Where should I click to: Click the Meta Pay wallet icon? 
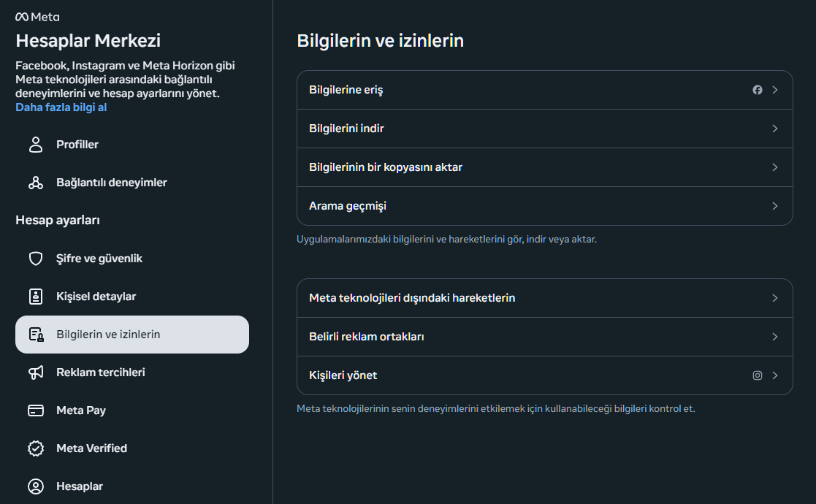click(35, 410)
